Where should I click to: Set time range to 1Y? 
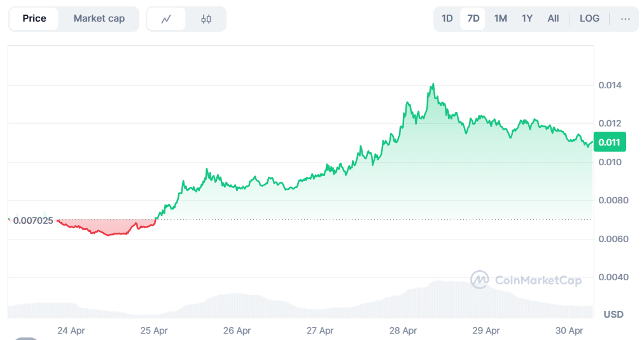(x=527, y=19)
